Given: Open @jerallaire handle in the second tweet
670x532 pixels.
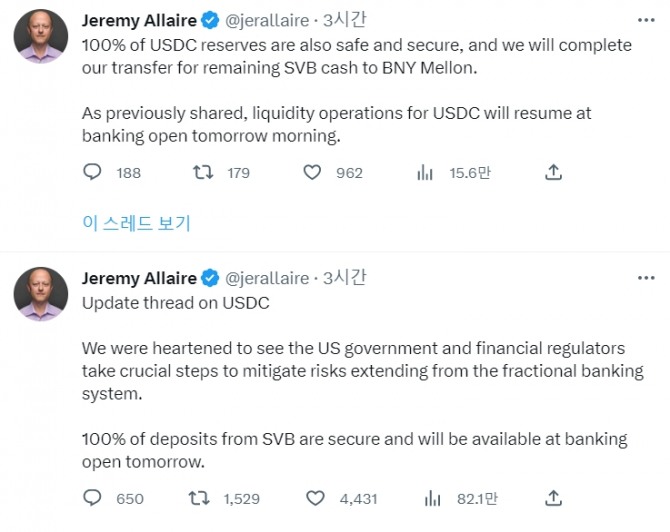Looking at the screenshot, I should (x=267, y=278).
